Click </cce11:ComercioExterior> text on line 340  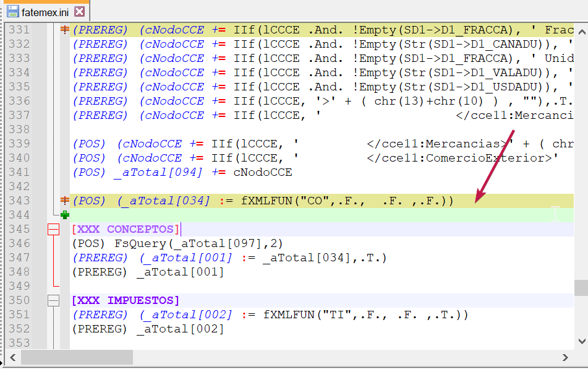[459, 158]
